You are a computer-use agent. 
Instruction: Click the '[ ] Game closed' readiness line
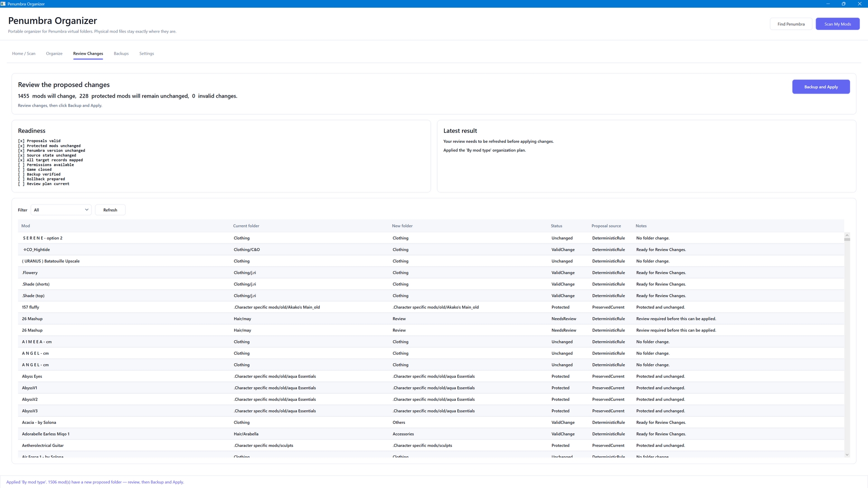(35, 169)
